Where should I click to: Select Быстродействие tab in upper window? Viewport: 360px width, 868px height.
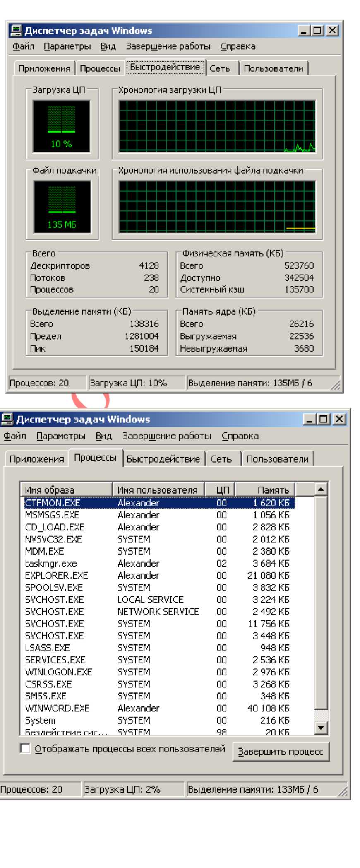pyautogui.click(x=165, y=67)
